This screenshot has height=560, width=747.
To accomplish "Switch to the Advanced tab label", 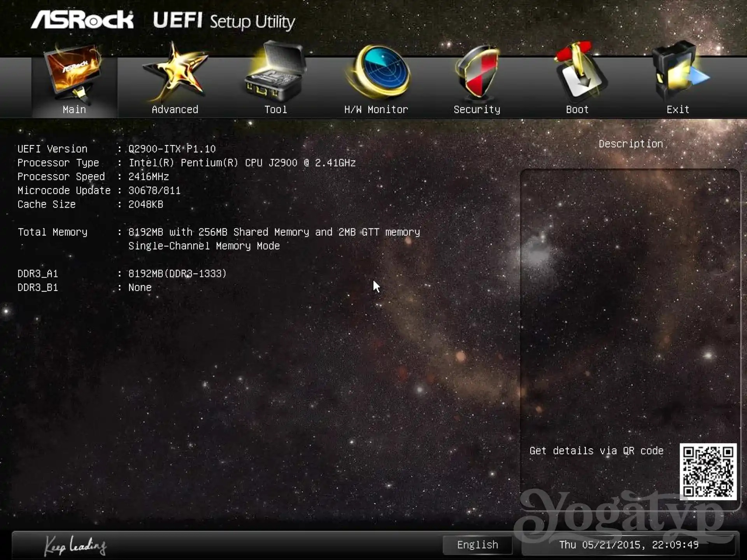I will [175, 110].
